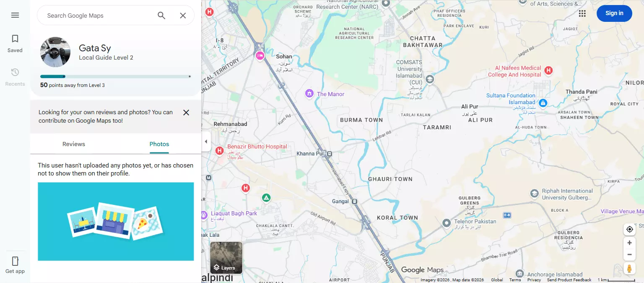Open the Saved places panel

coord(15,44)
